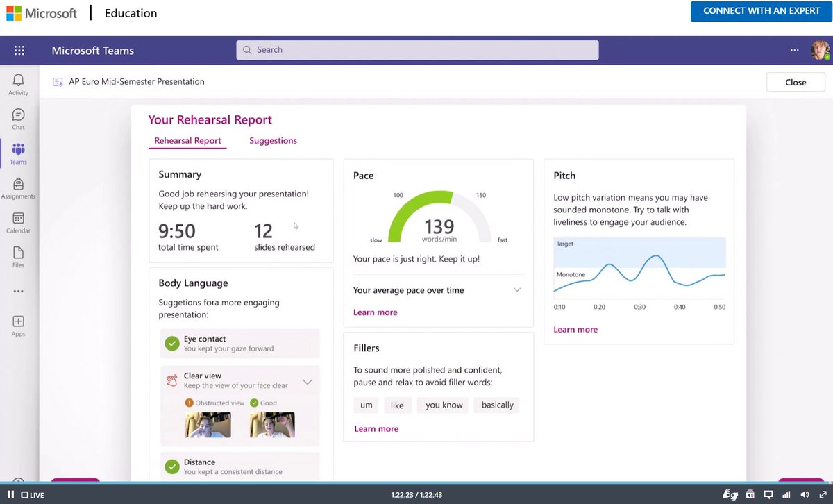Click the 'you know' filler chip
The height and width of the screenshot is (504, 833).
click(x=444, y=405)
